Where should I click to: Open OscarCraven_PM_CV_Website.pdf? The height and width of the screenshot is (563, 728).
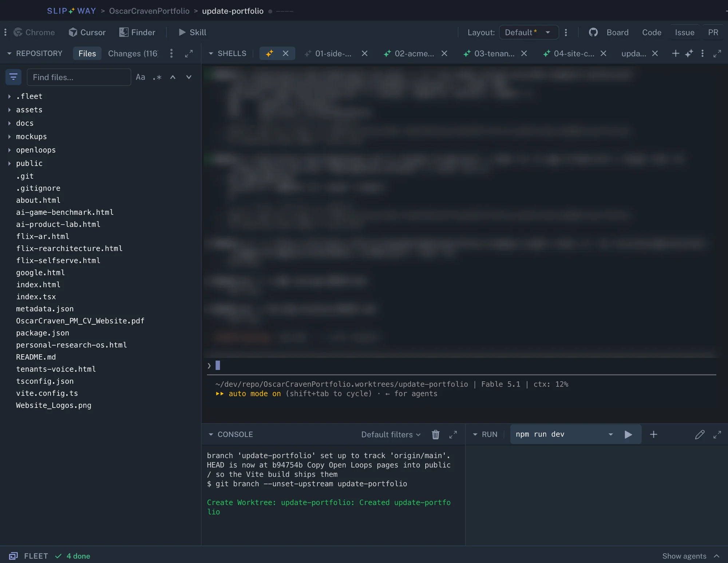click(x=80, y=321)
